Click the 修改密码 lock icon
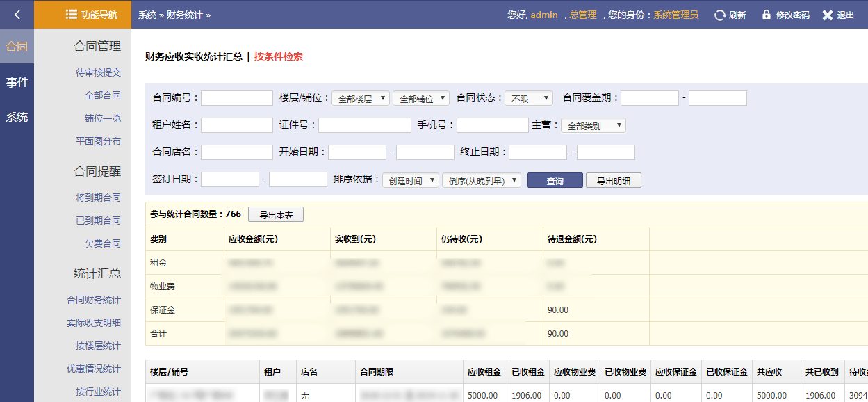 coord(767,15)
